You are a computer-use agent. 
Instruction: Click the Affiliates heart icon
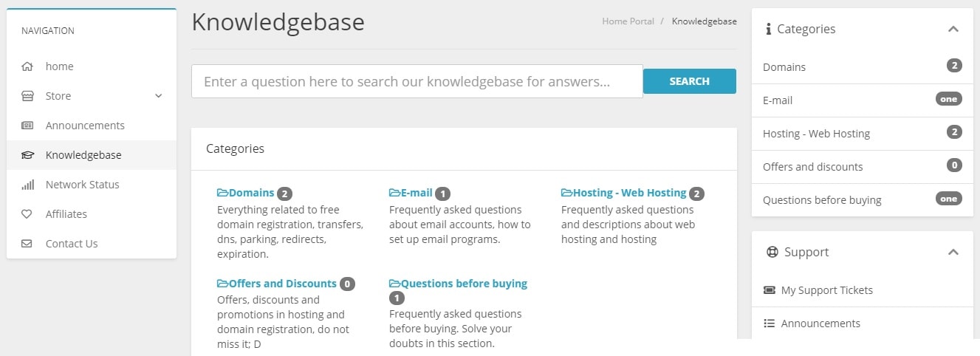(27, 214)
